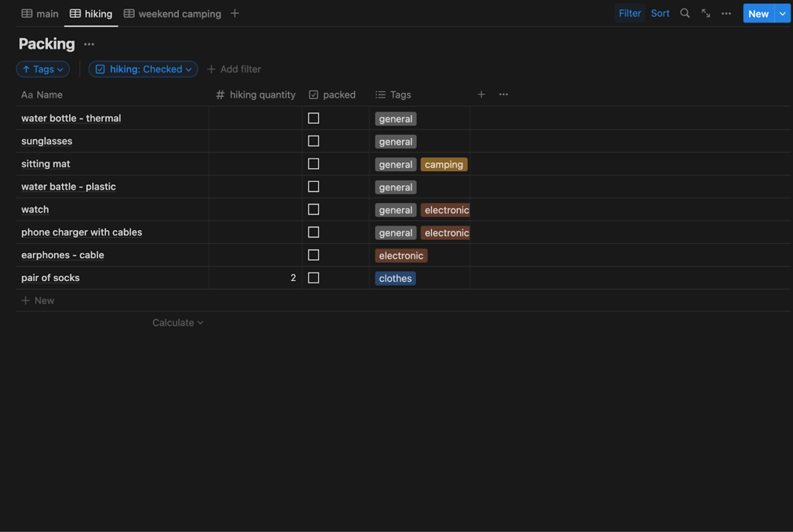Click the Name column header
This screenshot has height=532, width=793.
click(42, 95)
